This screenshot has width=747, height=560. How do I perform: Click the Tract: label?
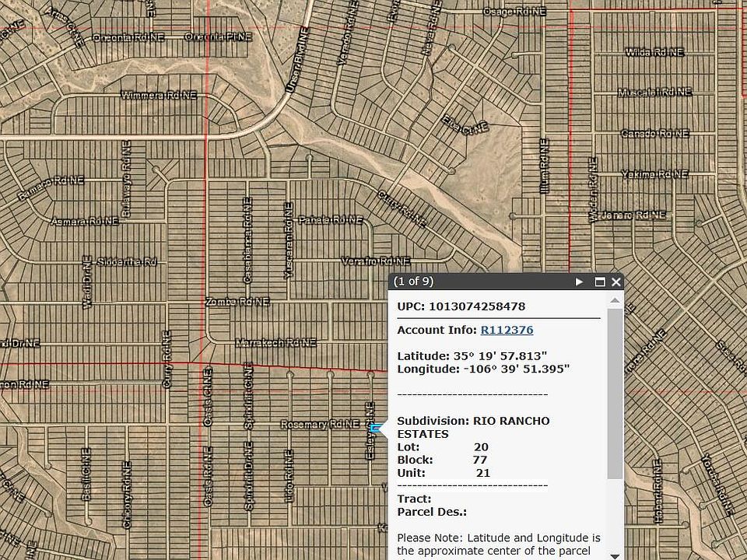tap(414, 499)
